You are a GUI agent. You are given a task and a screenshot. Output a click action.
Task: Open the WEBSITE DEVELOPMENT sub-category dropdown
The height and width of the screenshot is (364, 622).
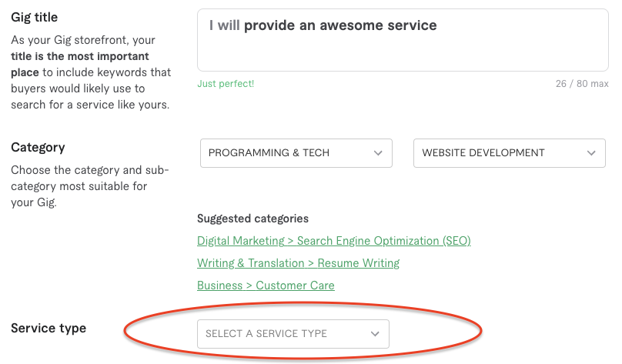(509, 153)
